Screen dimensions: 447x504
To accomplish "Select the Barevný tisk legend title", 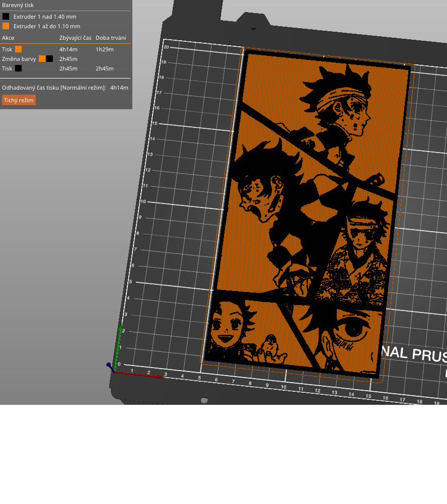I will point(18,5).
